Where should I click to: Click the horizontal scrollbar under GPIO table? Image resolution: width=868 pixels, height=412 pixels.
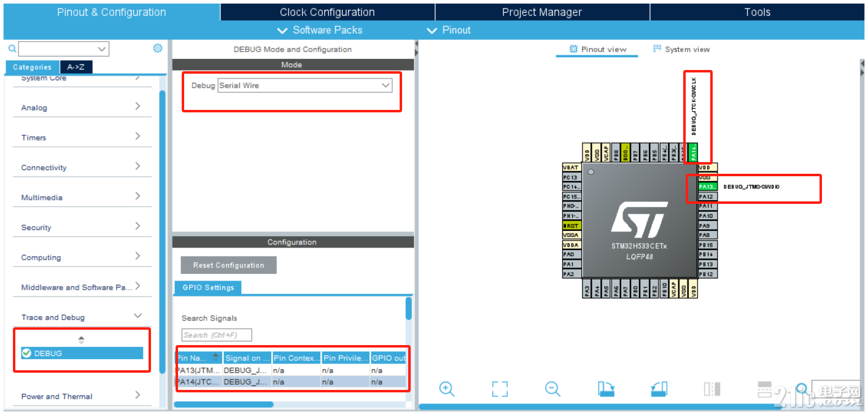coord(223,405)
